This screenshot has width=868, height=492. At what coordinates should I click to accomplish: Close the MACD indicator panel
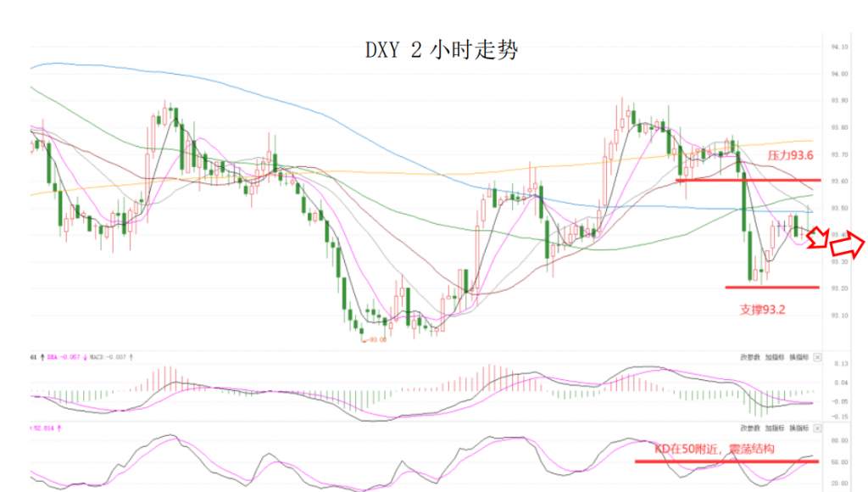point(817,357)
